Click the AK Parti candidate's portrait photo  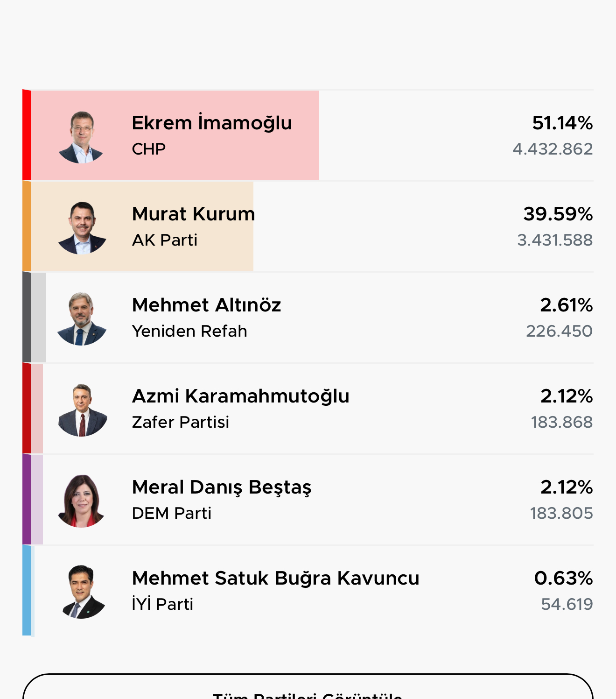82,228
